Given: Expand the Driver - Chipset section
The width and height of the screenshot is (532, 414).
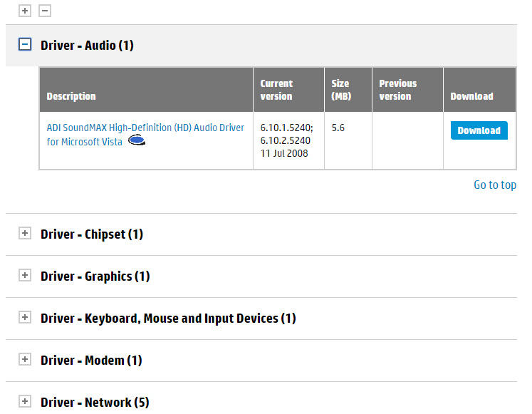Looking at the screenshot, I should [x=25, y=233].
